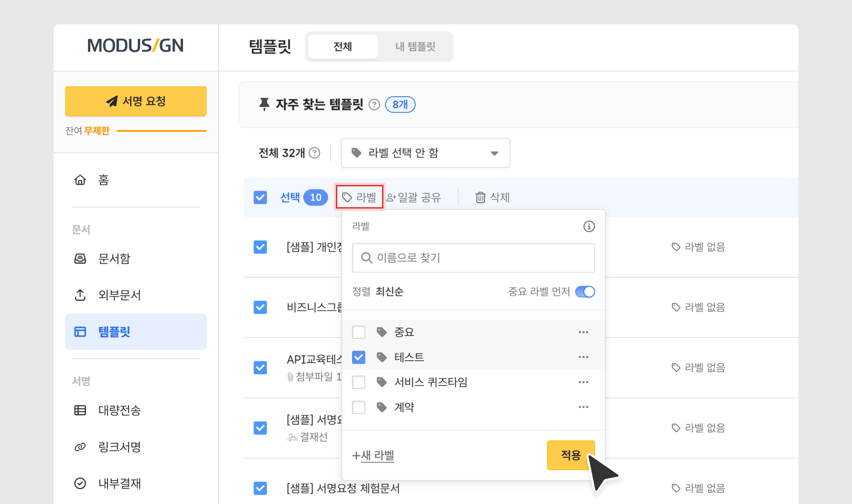852x504 pixels.
Task: Click the help icon next to 자주 찾는 템플릿
Action: (x=374, y=104)
